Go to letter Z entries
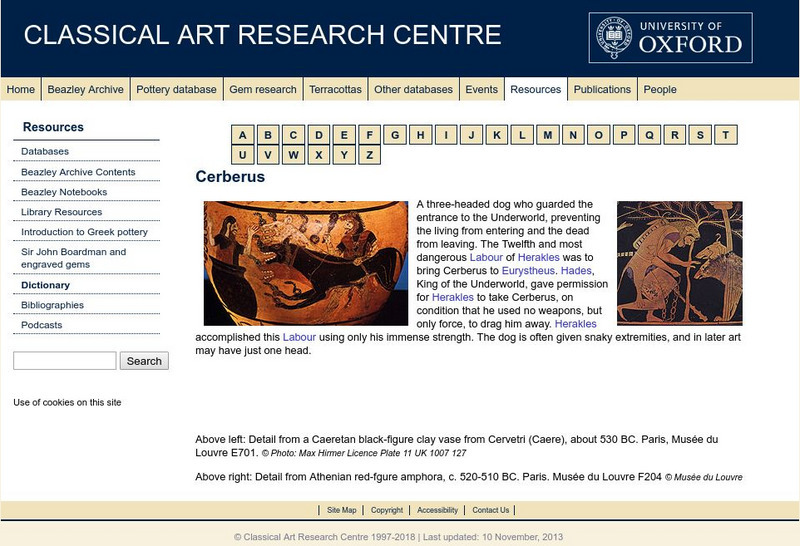The width and height of the screenshot is (800, 546). click(369, 155)
